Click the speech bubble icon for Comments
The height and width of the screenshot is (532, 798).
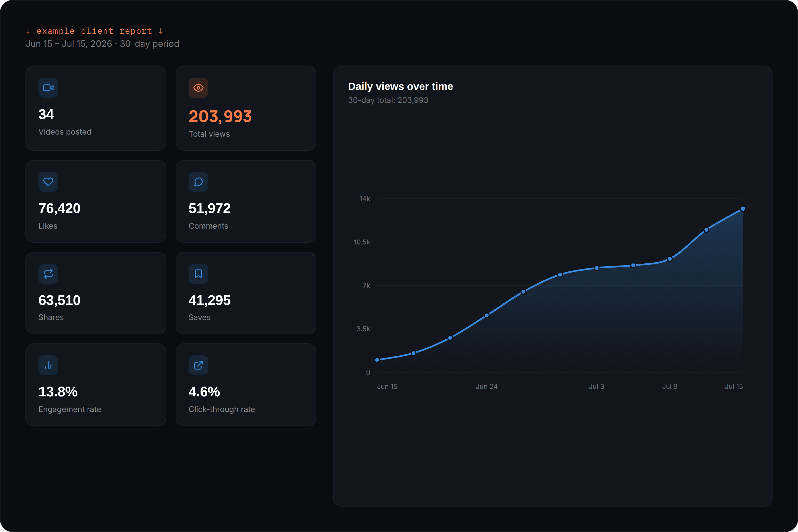(x=198, y=182)
